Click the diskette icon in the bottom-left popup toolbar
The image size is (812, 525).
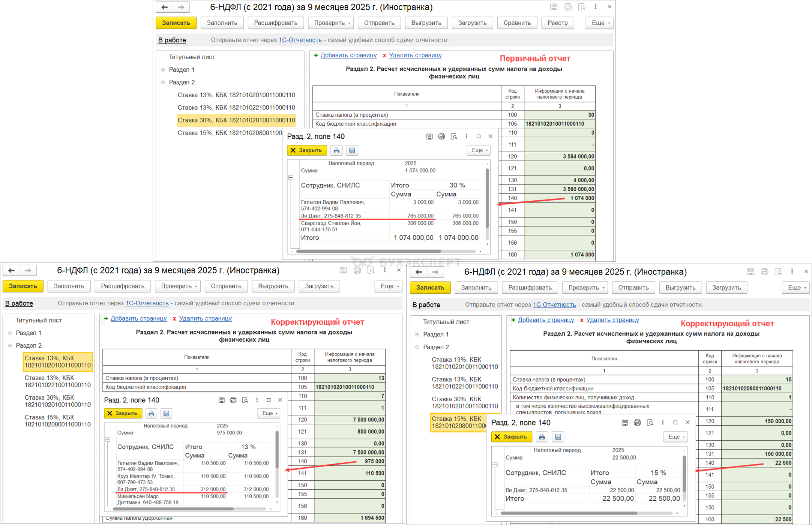pos(166,413)
